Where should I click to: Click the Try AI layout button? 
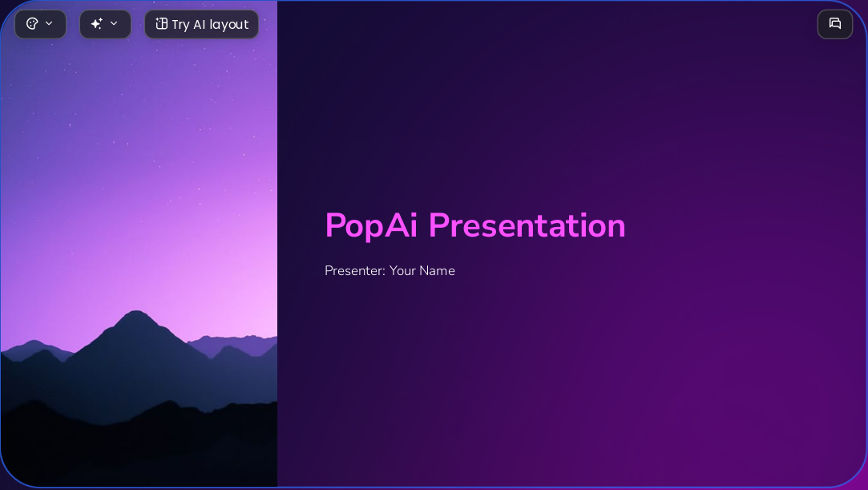point(201,24)
